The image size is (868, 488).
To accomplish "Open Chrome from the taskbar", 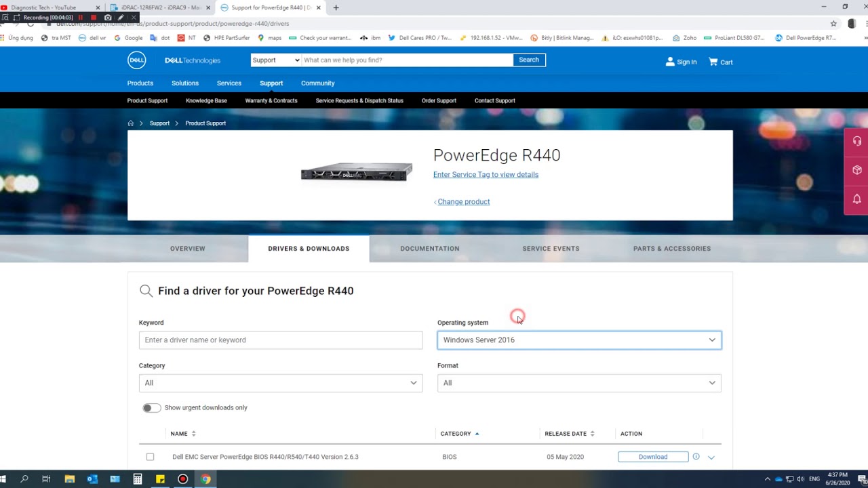I will [x=205, y=479].
